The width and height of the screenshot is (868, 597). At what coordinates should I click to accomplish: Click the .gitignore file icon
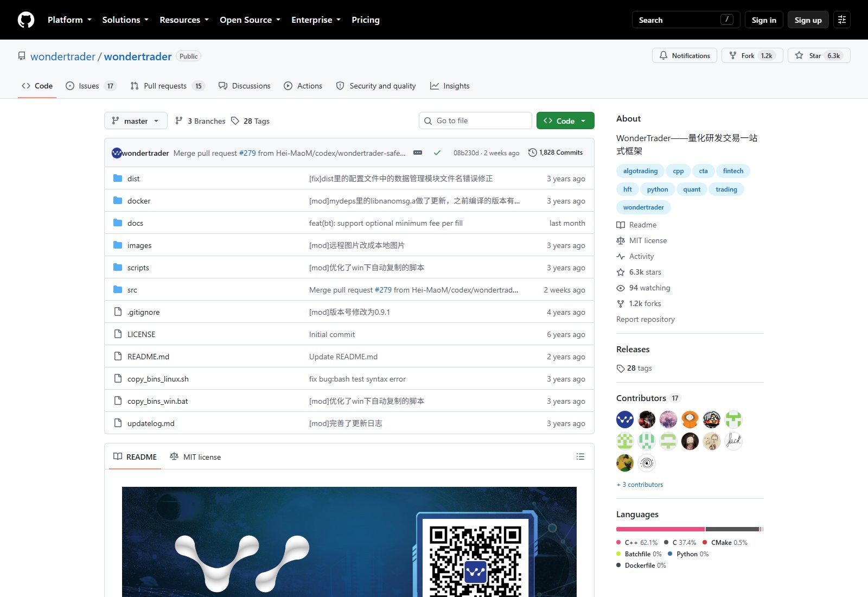(x=118, y=312)
